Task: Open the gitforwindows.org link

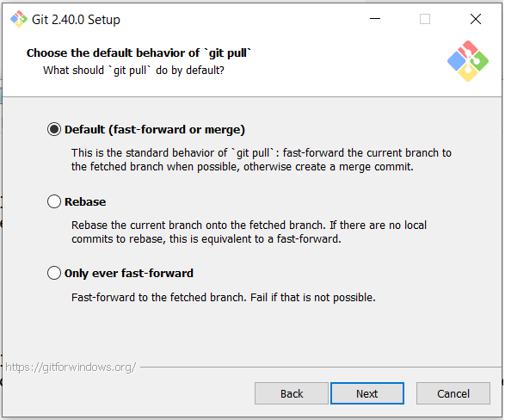Action: (x=71, y=367)
